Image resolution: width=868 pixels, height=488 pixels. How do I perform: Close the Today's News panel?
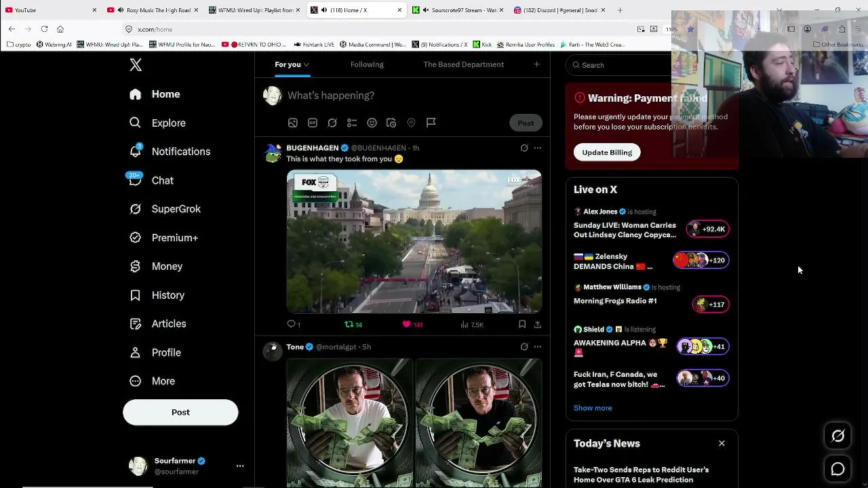tap(722, 443)
